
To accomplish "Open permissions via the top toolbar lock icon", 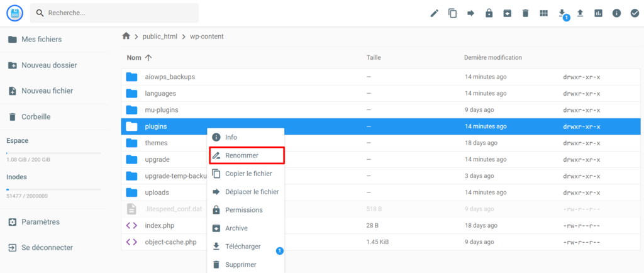I will 489,13.
